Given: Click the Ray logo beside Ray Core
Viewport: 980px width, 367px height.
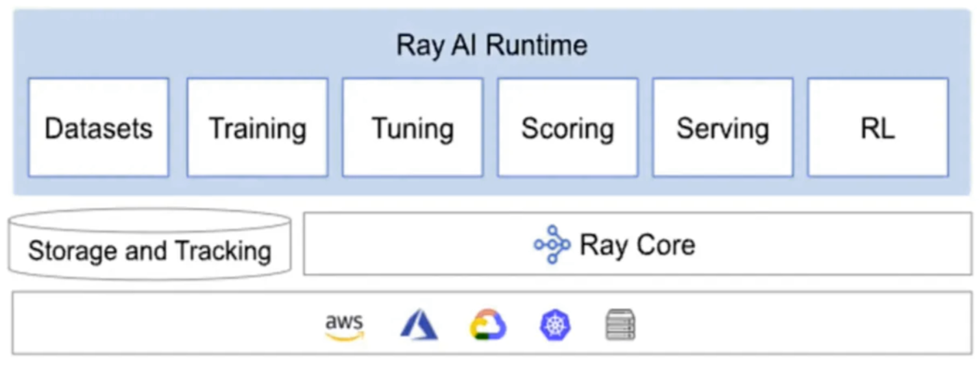Looking at the screenshot, I should tap(552, 244).
